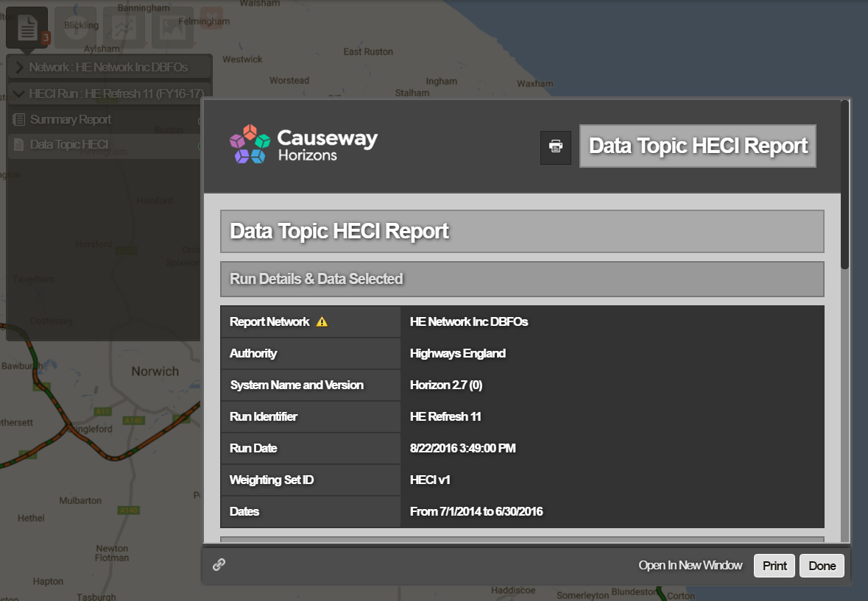Expand the Network : HE Network Inc DBFOs row
The width and height of the screenshot is (868, 601).
coord(109,68)
